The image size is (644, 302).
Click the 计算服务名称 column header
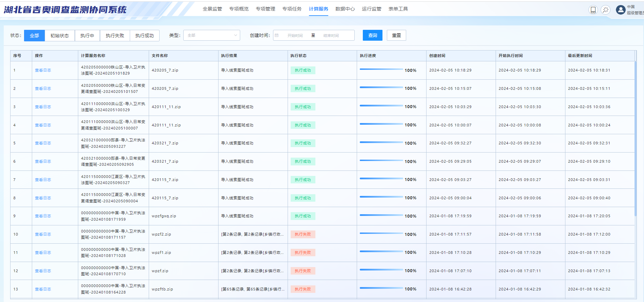point(93,56)
